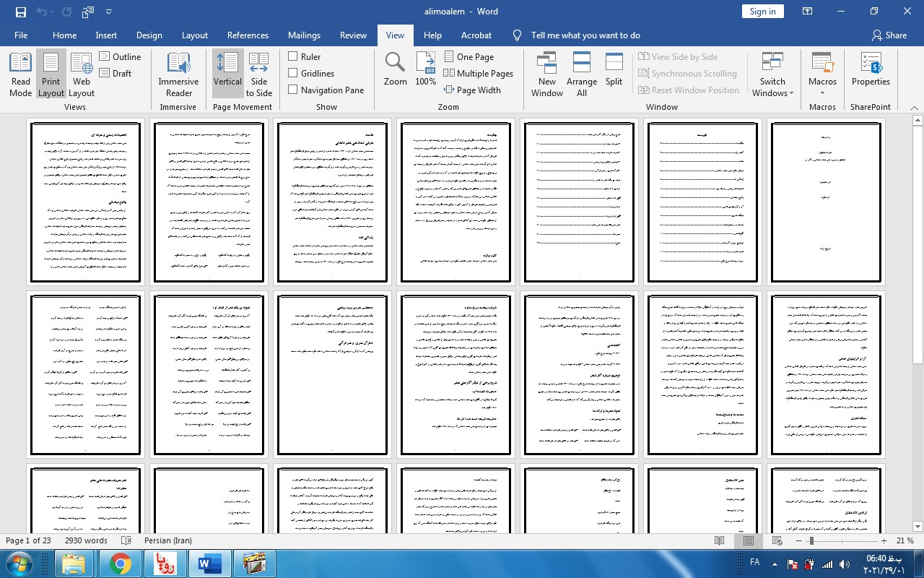Show the Navigation Pane
Viewport: 924px width, 578px height.
click(293, 90)
